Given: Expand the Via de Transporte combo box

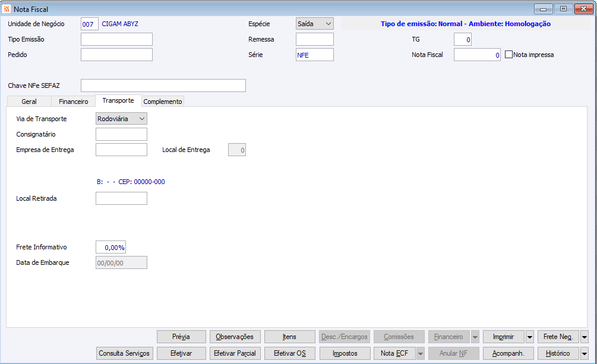Looking at the screenshot, I should [x=121, y=118].
